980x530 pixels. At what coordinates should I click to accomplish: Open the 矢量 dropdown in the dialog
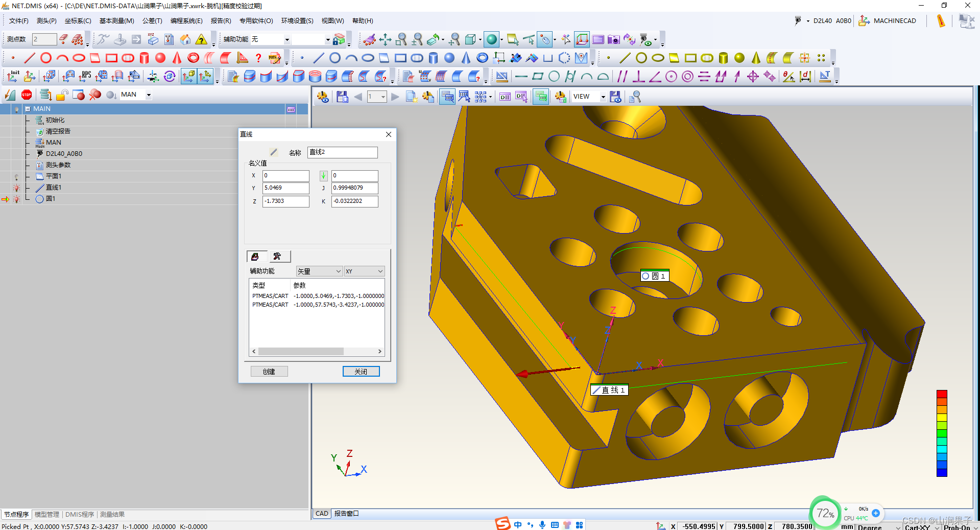319,271
